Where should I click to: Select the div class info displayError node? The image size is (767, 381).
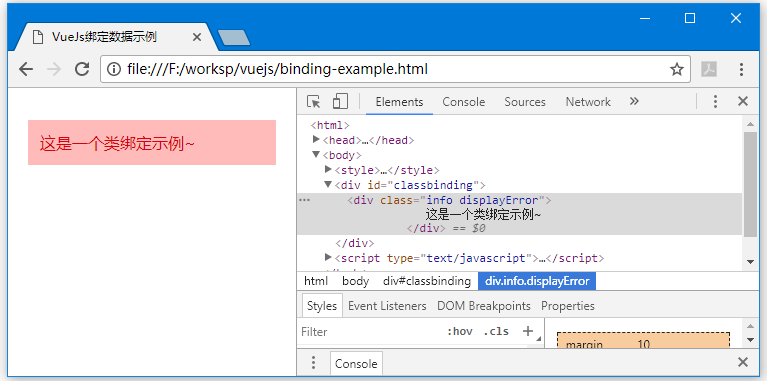(449, 200)
